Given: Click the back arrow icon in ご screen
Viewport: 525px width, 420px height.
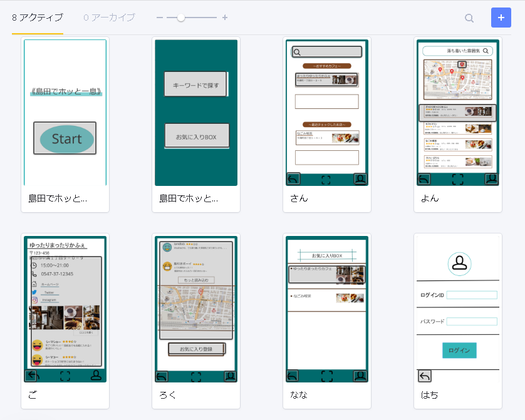Looking at the screenshot, I should tap(32, 376).
